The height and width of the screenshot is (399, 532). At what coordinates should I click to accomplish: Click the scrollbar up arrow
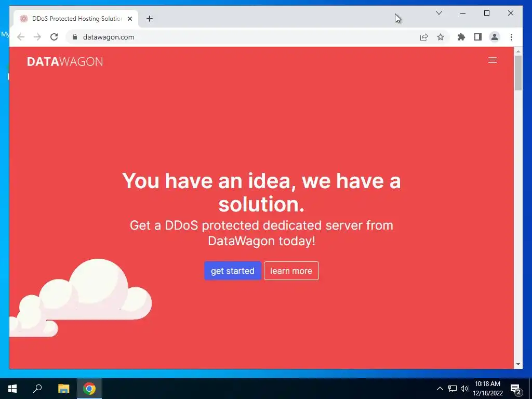point(518,51)
